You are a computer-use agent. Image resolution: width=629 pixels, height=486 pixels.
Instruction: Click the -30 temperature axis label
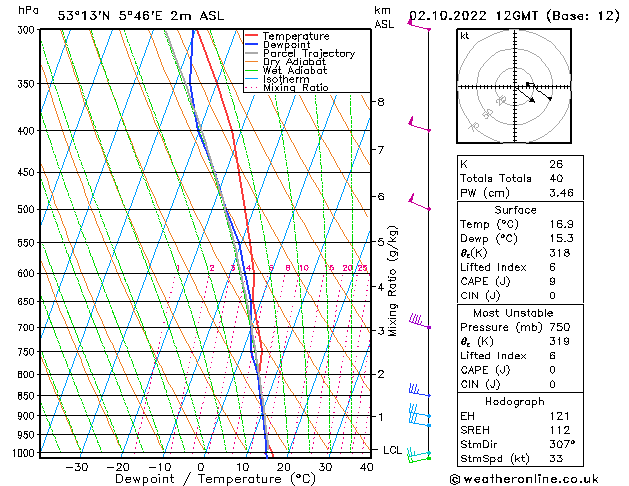77,467
